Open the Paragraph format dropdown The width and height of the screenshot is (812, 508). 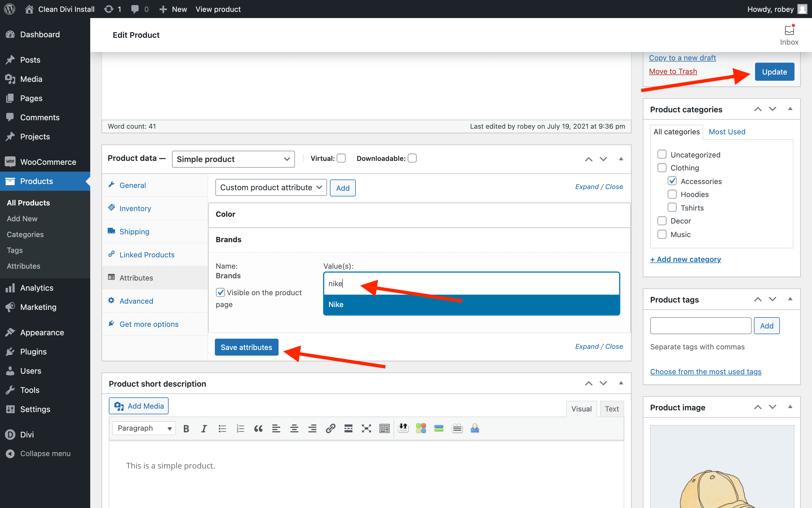click(x=144, y=428)
